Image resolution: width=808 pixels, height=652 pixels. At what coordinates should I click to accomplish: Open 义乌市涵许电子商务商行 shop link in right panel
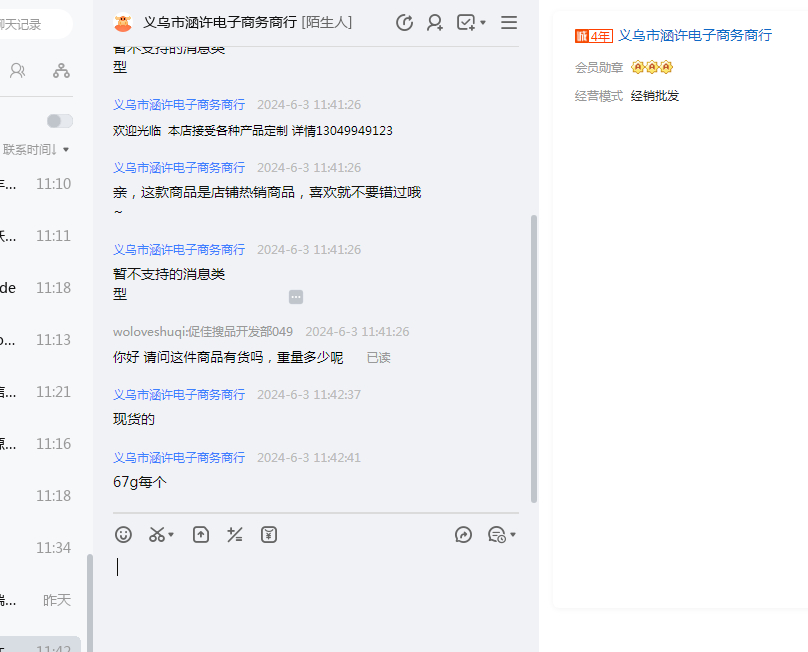click(x=695, y=35)
